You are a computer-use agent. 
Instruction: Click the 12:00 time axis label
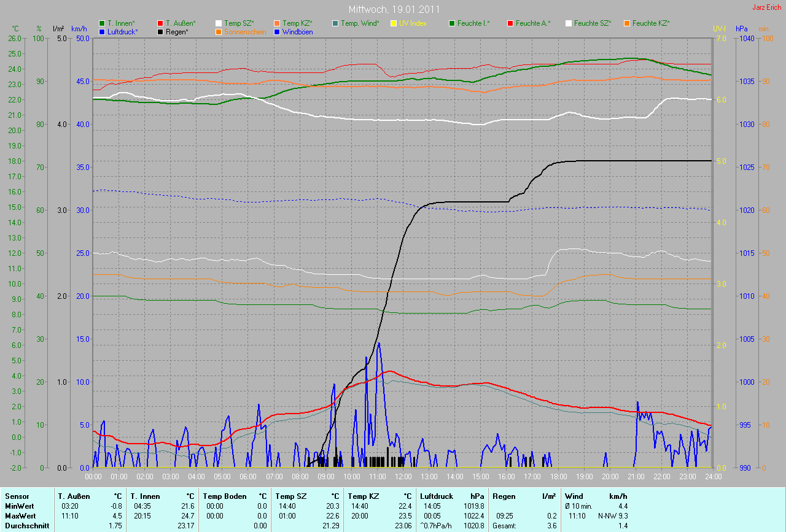(403, 476)
